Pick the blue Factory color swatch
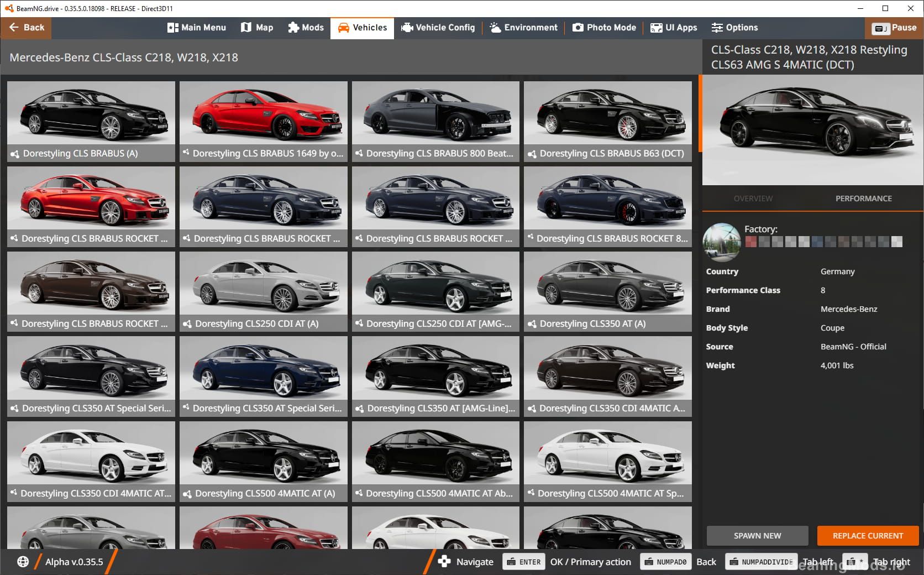The width and height of the screenshot is (924, 575). tap(817, 242)
